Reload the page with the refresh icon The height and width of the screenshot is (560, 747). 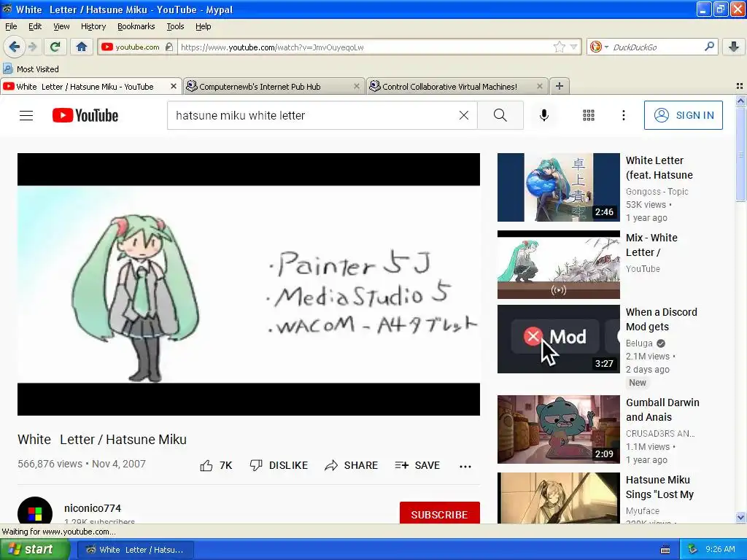[55, 47]
